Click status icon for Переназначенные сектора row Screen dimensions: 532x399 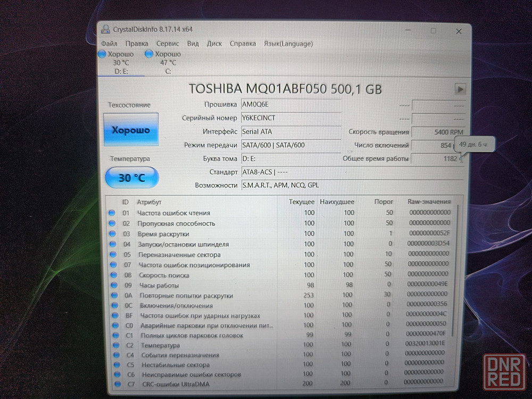click(x=113, y=254)
